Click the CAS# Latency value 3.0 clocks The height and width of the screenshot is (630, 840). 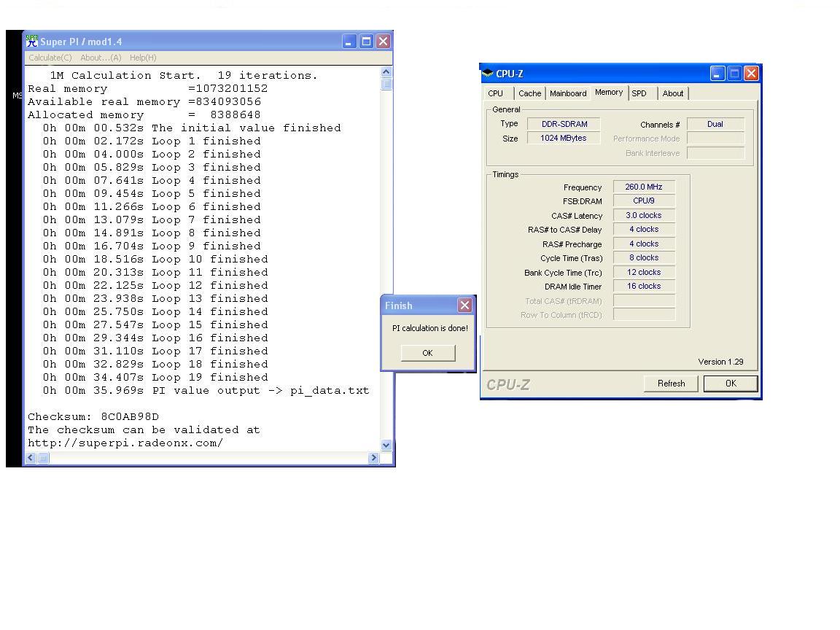(x=644, y=215)
